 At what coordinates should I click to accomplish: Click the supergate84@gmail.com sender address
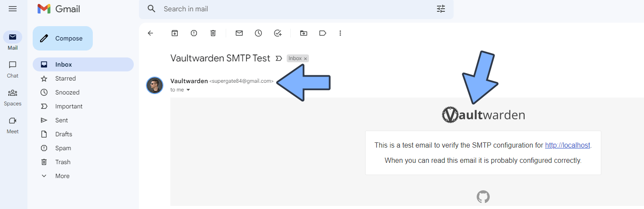coord(241,81)
